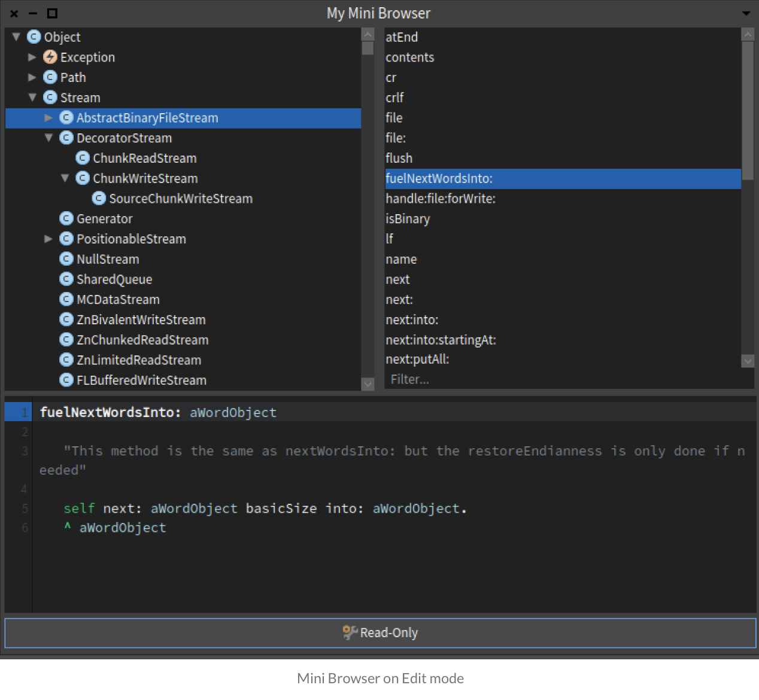
Task: Select the SharedQueue class row
Action: coord(183,279)
